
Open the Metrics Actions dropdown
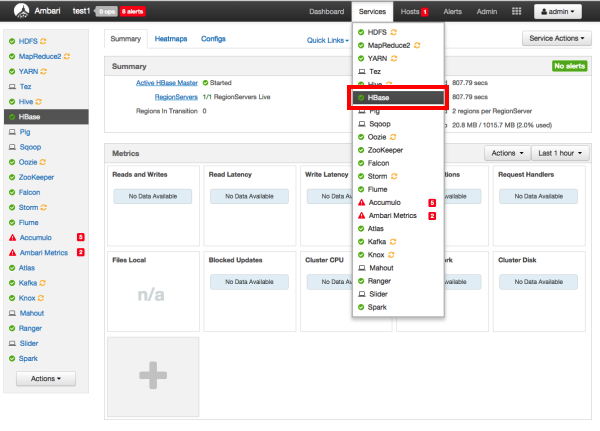(x=507, y=153)
